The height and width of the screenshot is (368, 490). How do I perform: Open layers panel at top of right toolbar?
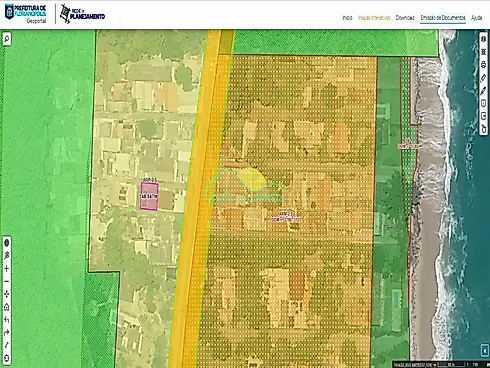point(484,39)
